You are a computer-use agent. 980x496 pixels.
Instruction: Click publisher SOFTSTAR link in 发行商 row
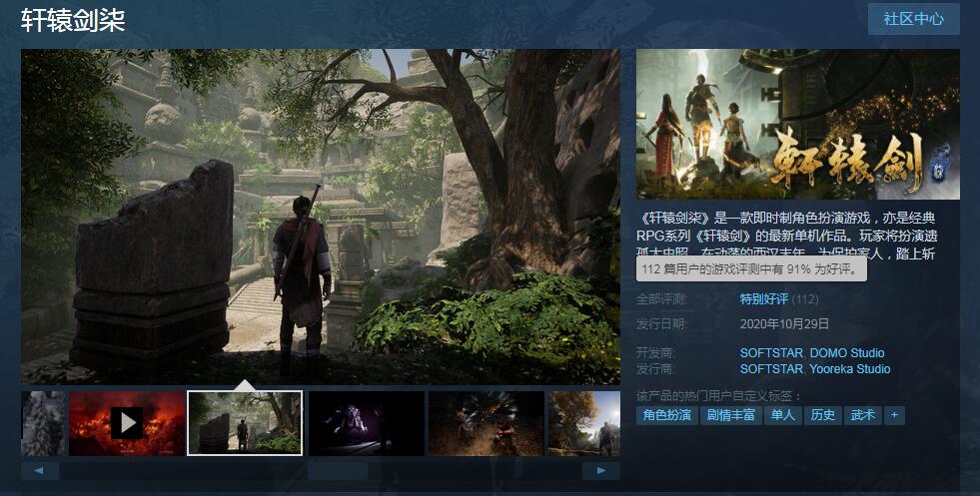click(x=770, y=369)
